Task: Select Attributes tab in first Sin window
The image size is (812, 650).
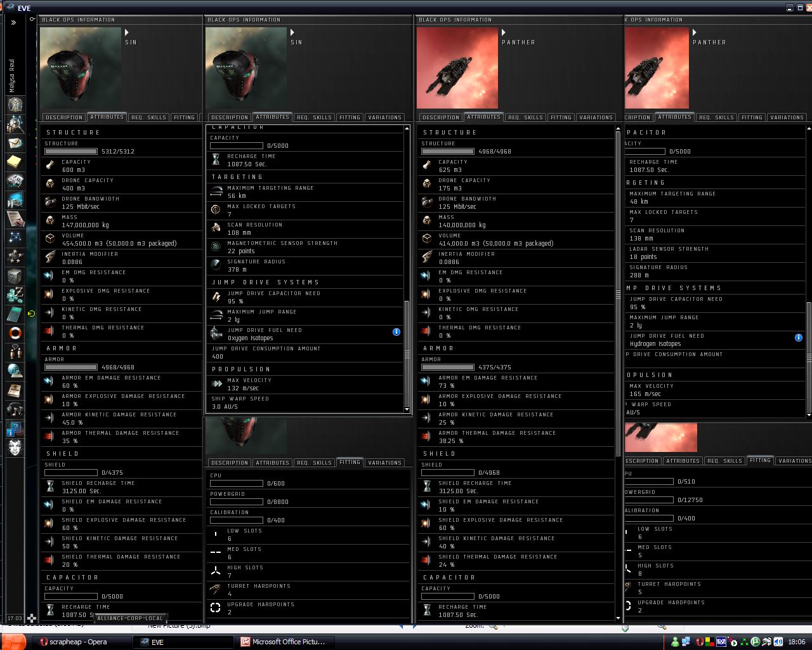Action: pos(107,117)
